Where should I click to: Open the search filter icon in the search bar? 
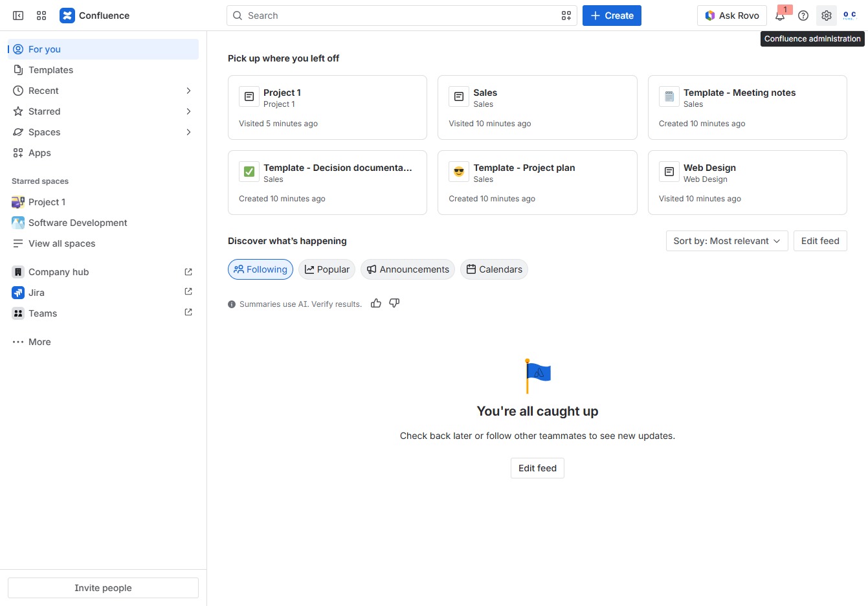point(566,16)
